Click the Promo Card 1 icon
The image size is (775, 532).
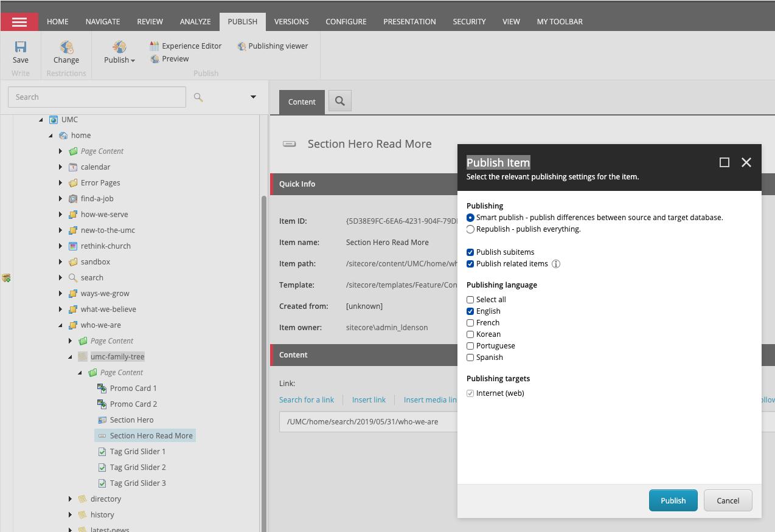(x=102, y=389)
